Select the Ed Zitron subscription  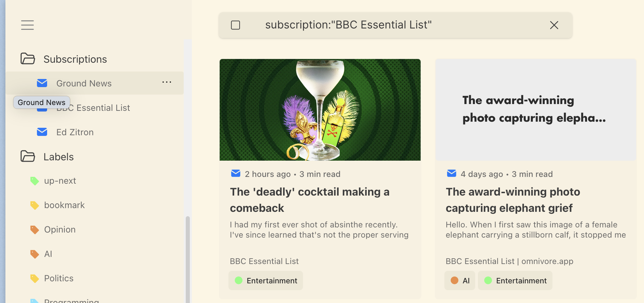pyautogui.click(x=75, y=132)
